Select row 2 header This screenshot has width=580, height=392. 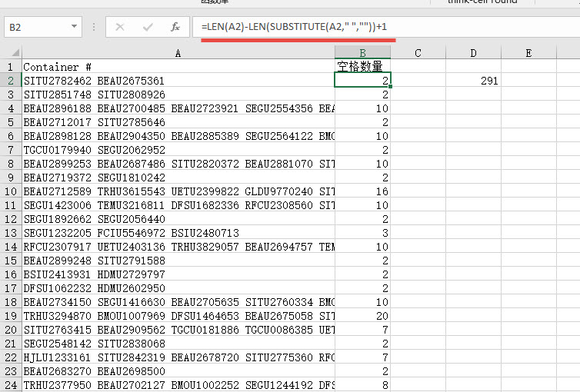pos(11,81)
